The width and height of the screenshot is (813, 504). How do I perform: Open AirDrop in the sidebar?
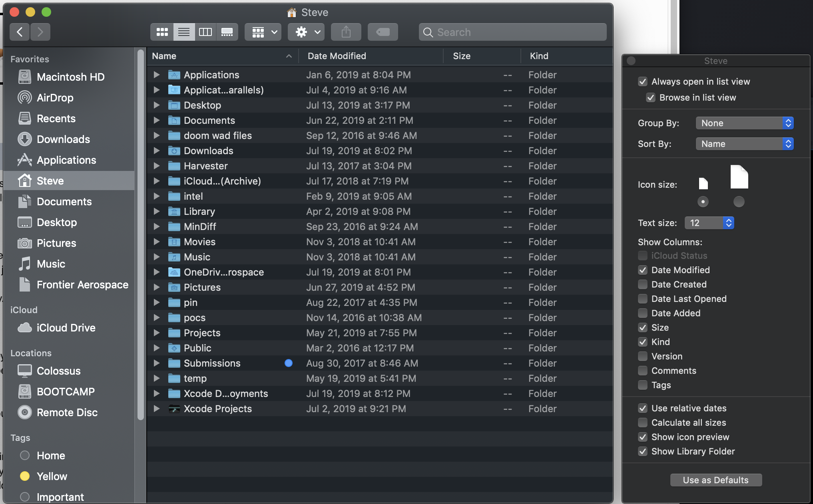[x=55, y=98]
